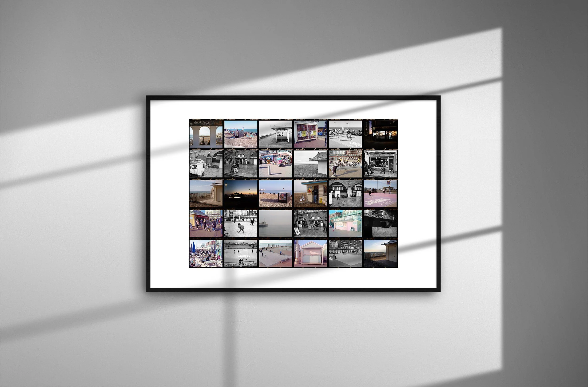Click the pink beach hut kiosk photo
This screenshot has width=588, height=387.
tap(310, 254)
